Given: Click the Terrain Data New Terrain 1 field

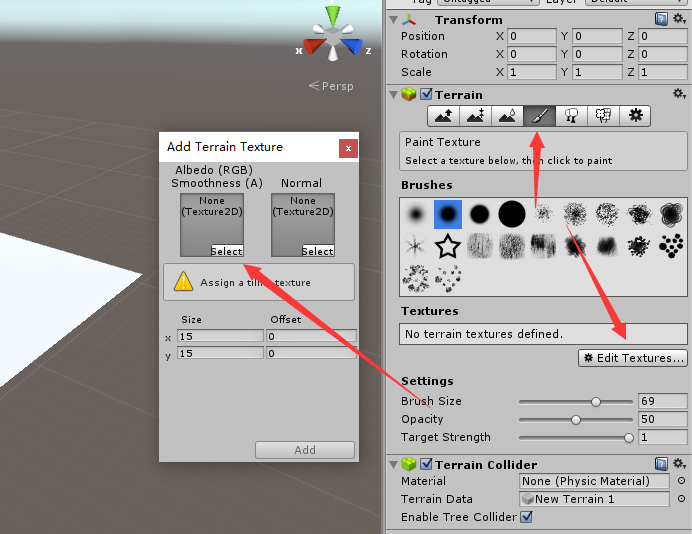Looking at the screenshot, I should tap(594, 499).
